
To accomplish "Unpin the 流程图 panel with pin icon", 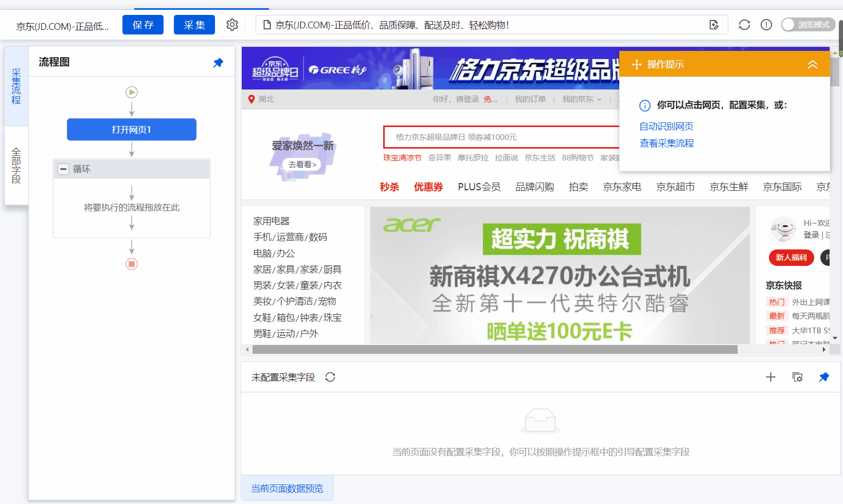I will click(x=219, y=63).
